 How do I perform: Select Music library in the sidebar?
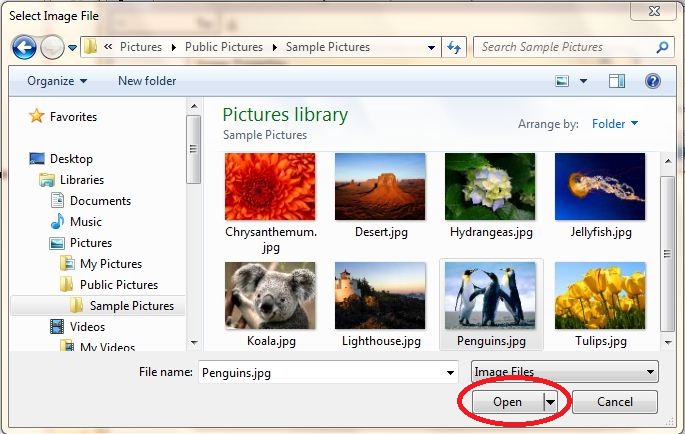pos(85,222)
